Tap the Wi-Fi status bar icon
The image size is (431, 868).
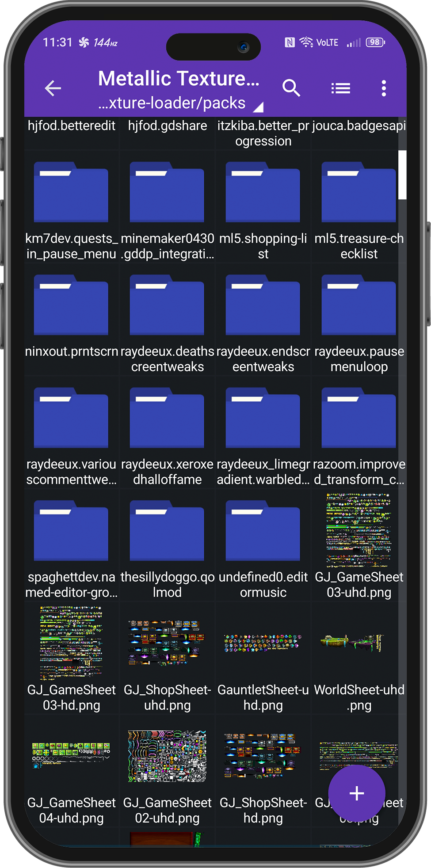306,42
